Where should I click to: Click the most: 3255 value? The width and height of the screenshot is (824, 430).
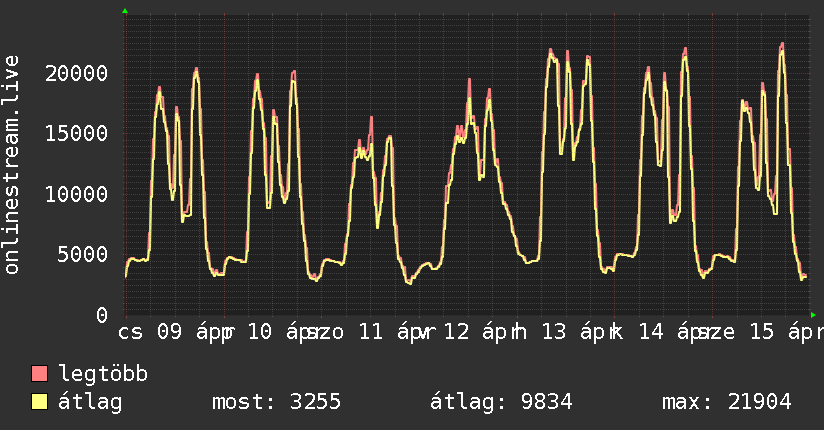pos(276,402)
